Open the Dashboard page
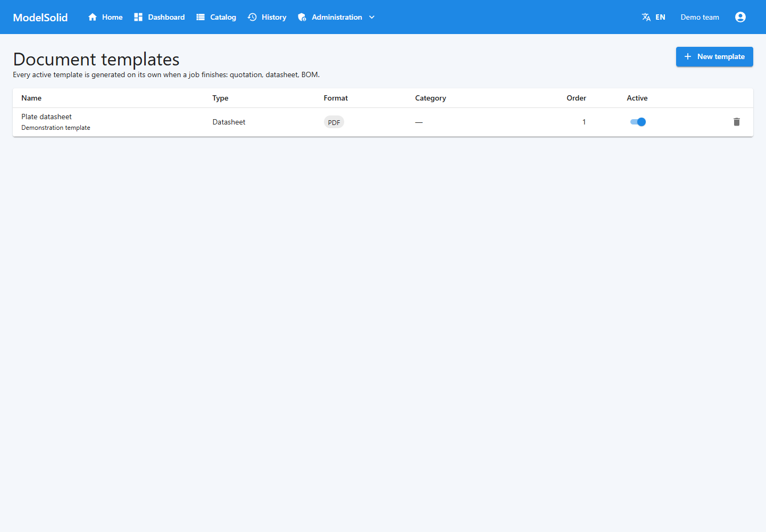The width and height of the screenshot is (766, 532). click(x=160, y=17)
